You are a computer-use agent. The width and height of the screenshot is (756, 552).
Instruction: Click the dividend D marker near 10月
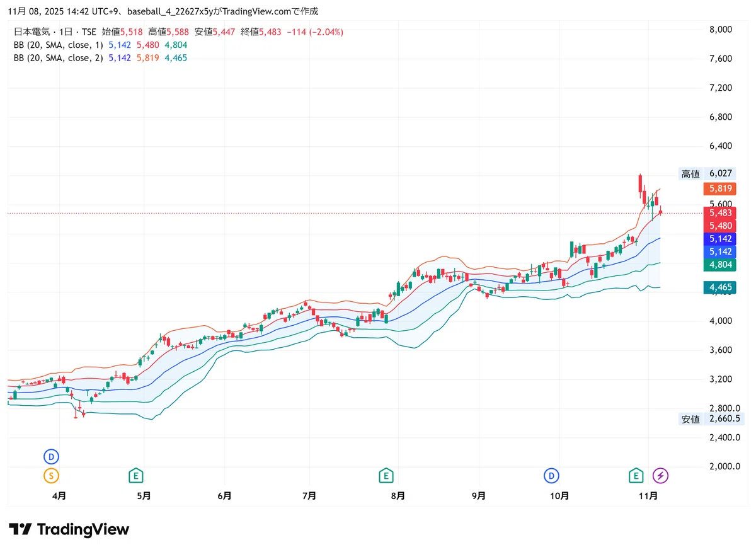[x=552, y=475]
